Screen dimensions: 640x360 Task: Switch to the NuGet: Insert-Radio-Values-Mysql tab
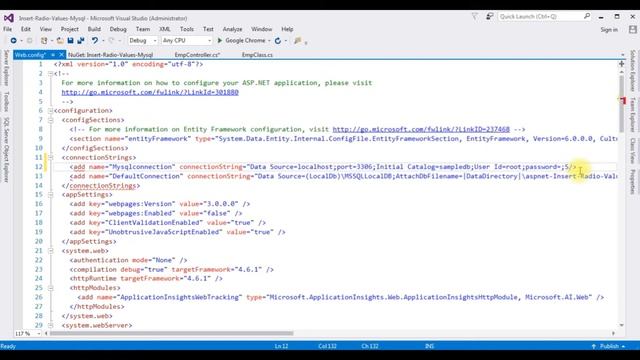click(x=111, y=55)
